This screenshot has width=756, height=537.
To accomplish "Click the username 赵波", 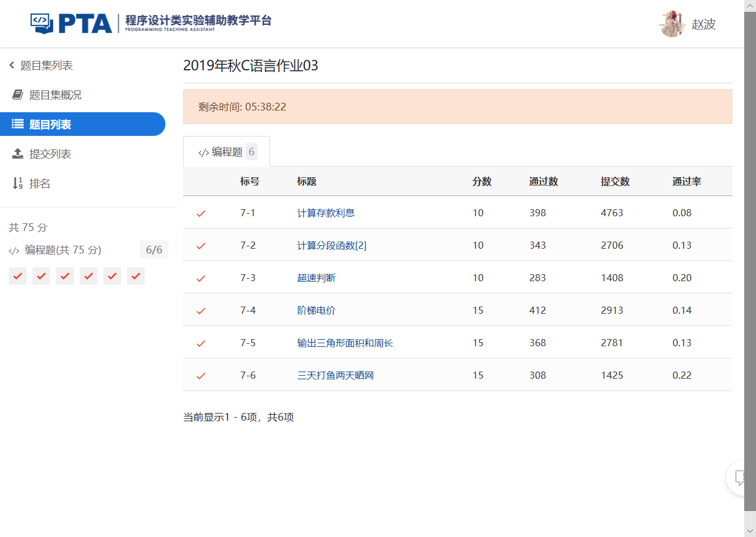I will 703,24.
